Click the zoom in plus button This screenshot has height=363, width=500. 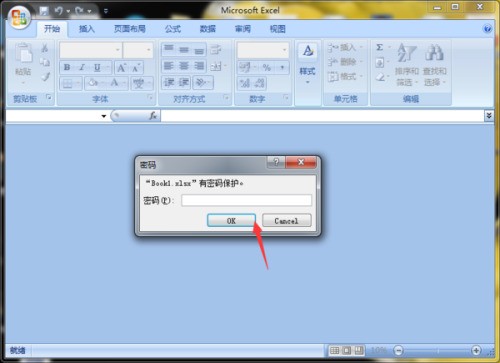[476, 350]
